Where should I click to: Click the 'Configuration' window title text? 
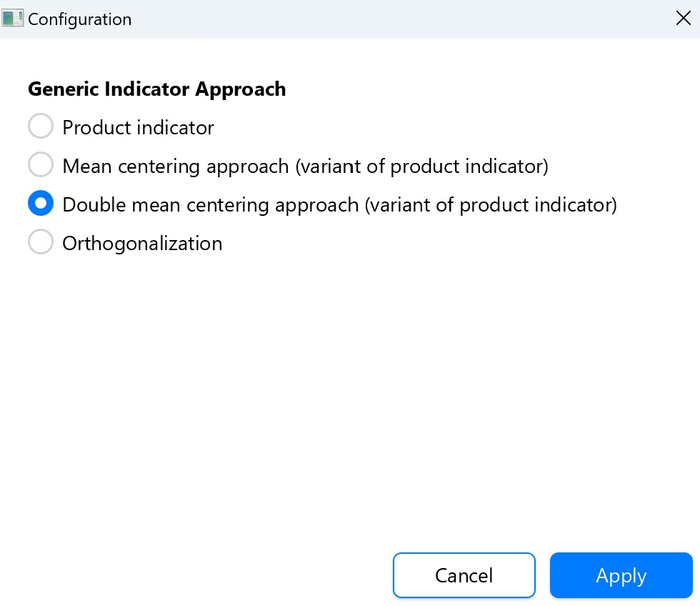point(79,19)
